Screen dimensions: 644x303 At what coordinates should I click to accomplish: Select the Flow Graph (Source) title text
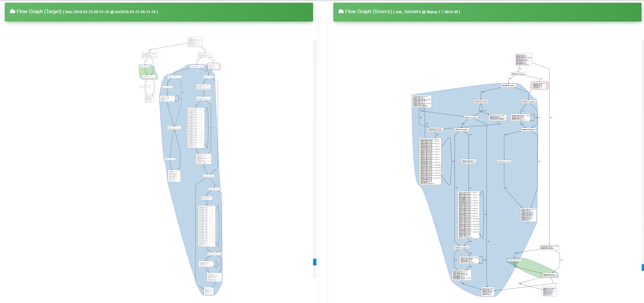click(369, 11)
